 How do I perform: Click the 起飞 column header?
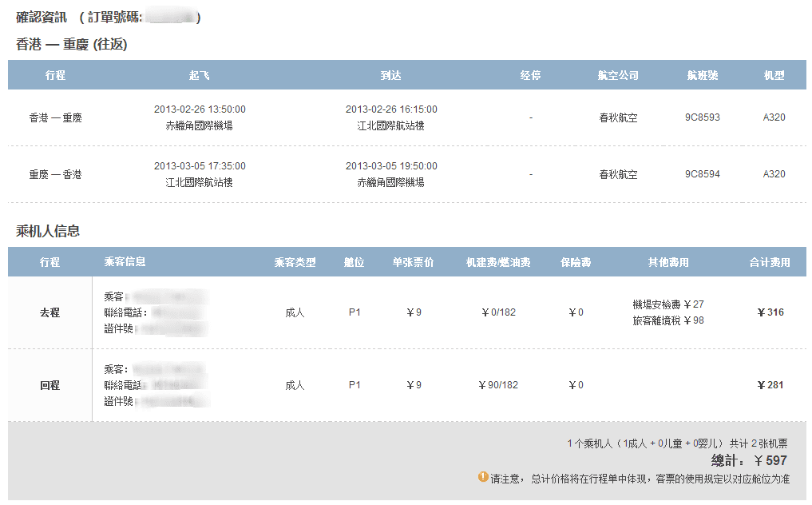(x=200, y=75)
